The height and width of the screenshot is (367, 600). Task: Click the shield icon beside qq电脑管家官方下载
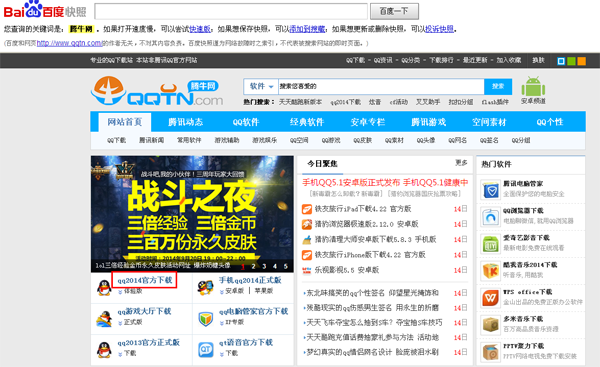(x=206, y=319)
